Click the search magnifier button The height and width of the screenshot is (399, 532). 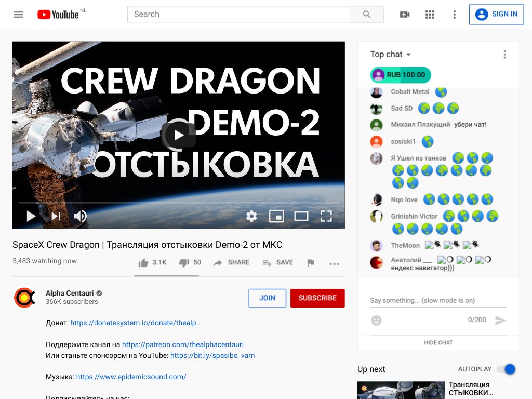(x=367, y=14)
